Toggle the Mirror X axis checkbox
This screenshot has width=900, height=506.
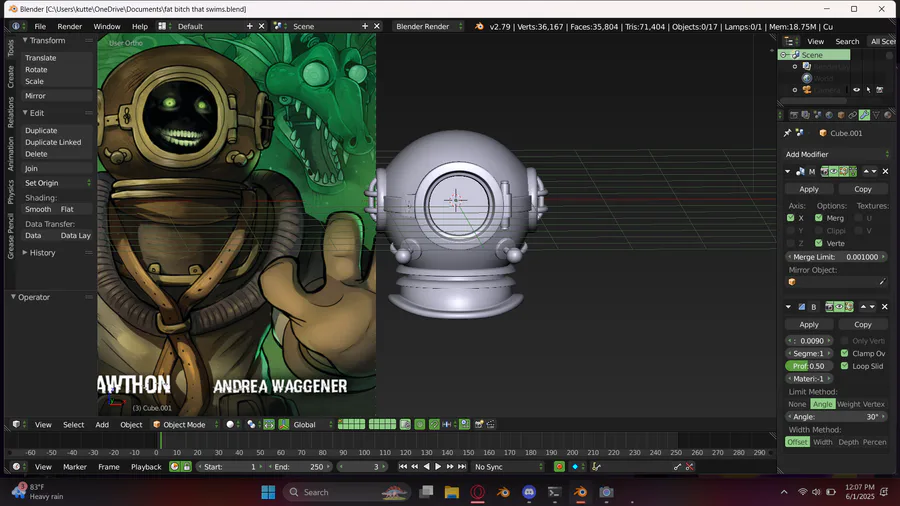pos(790,218)
